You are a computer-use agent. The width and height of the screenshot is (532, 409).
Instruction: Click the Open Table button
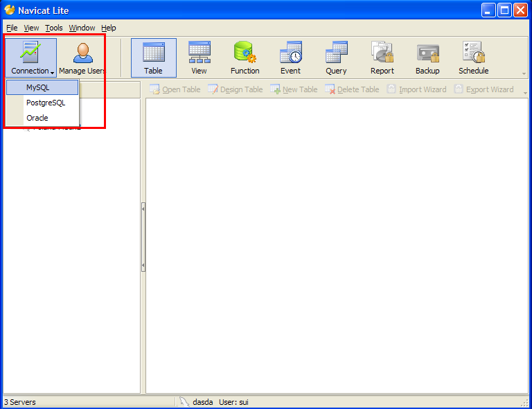(175, 89)
